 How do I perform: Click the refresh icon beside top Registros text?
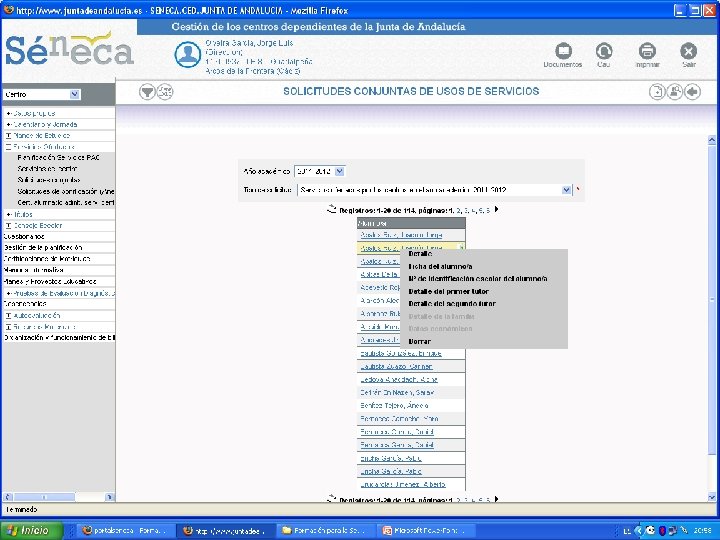[331, 209]
